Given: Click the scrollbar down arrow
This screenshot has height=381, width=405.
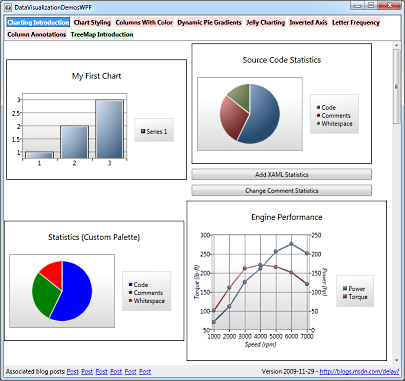Looking at the screenshot, I should point(397,360).
